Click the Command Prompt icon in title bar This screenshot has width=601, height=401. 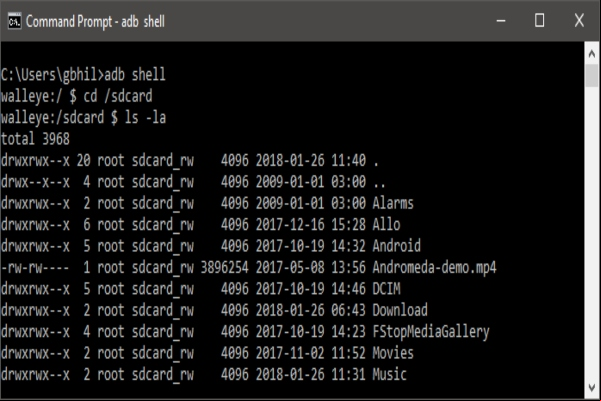click(x=15, y=21)
